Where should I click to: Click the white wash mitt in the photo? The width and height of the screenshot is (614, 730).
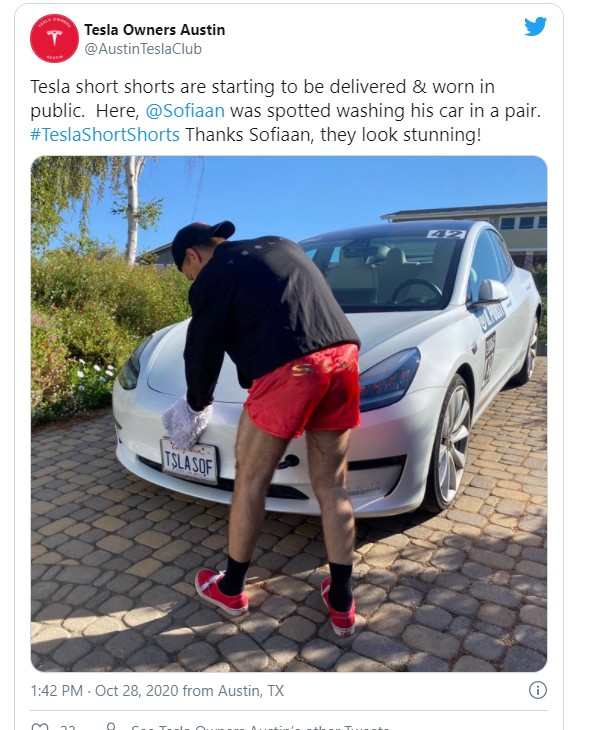186,422
